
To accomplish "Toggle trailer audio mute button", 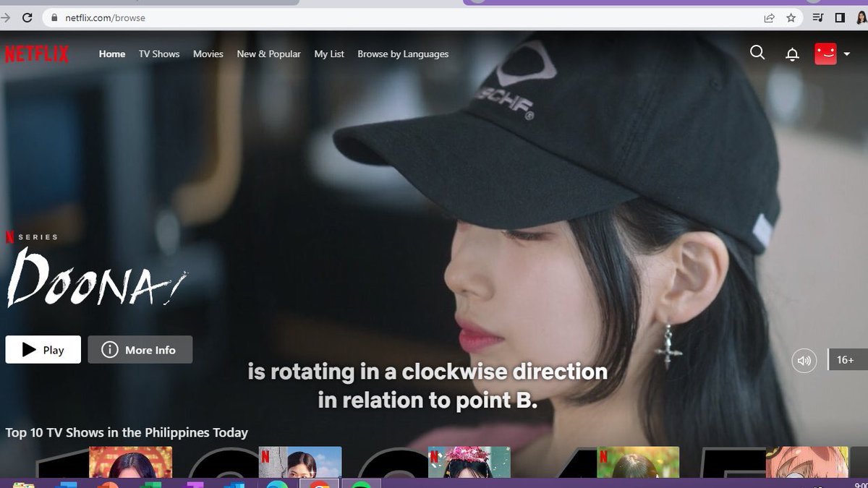I will coord(804,360).
